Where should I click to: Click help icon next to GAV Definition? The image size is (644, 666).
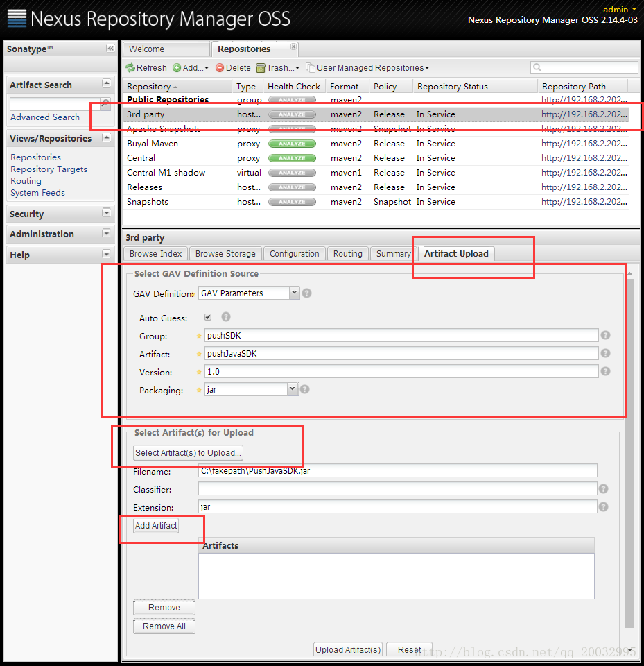pos(307,293)
